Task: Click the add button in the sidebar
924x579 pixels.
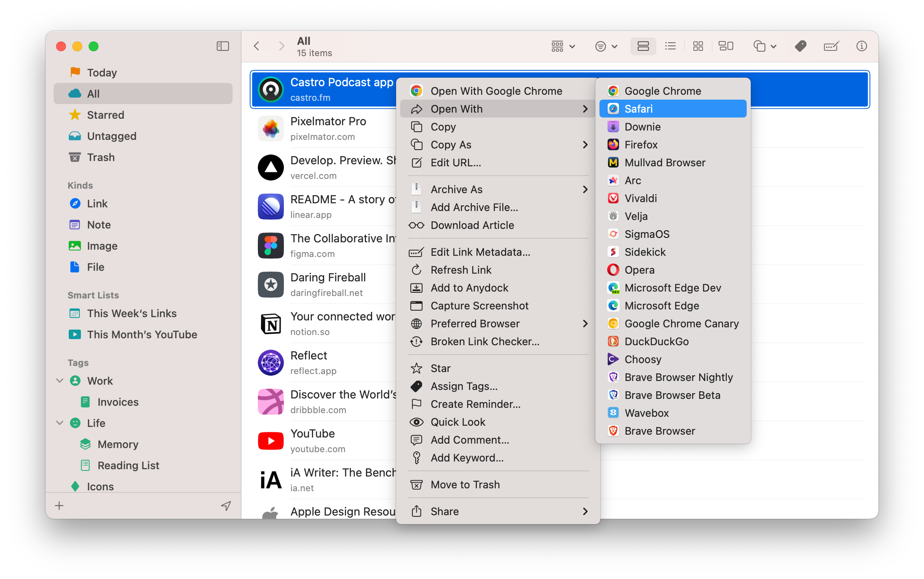Action: pyautogui.click(x=59, y=505)
